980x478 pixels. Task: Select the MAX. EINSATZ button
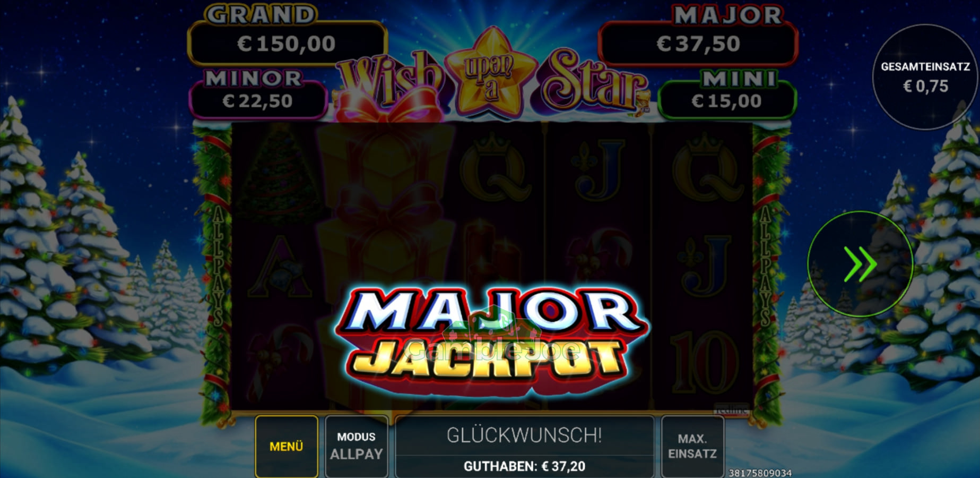tap(692, 447)
